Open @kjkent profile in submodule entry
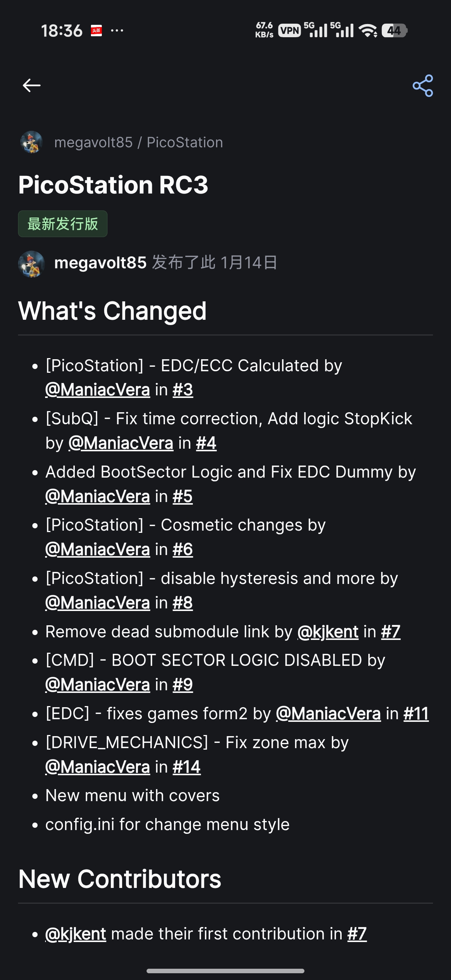The image size is (451, 980). 328,632
